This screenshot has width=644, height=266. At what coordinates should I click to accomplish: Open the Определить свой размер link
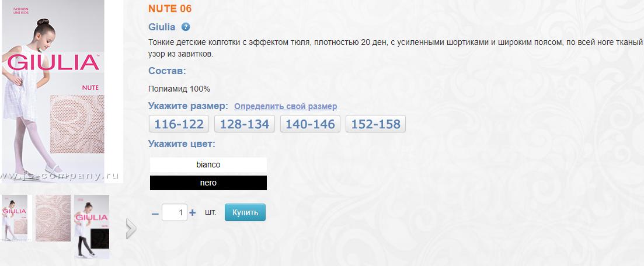(286, 106)
